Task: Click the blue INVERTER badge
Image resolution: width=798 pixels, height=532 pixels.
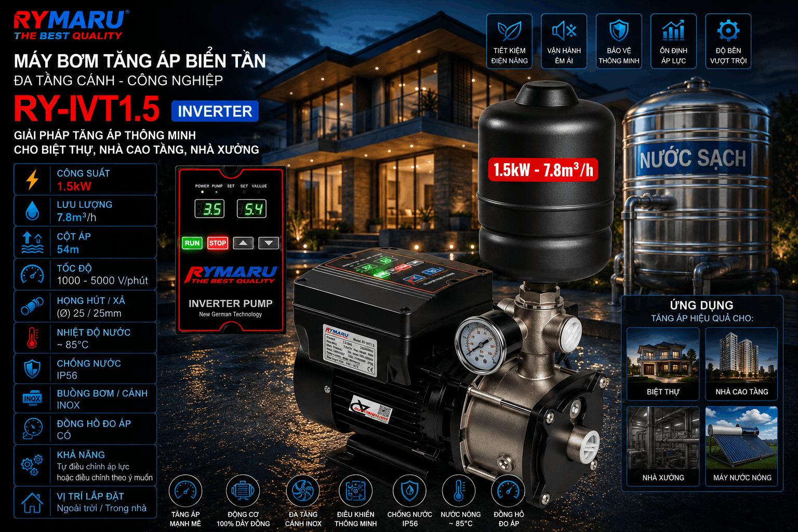Action: 215,111
